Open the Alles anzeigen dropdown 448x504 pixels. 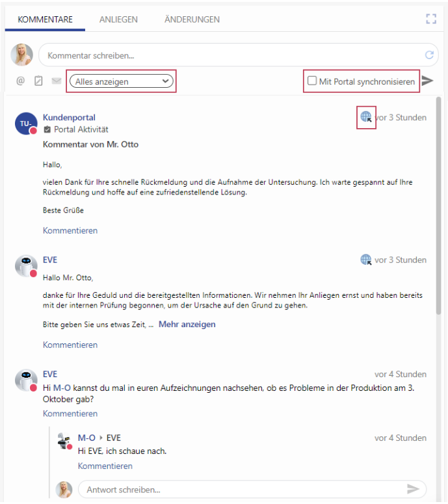[x=121, y=81]
